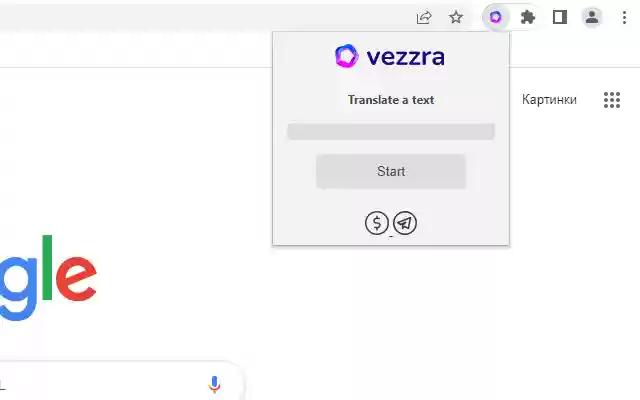
Task: Click the browser address bar
Action: [200, 17]
